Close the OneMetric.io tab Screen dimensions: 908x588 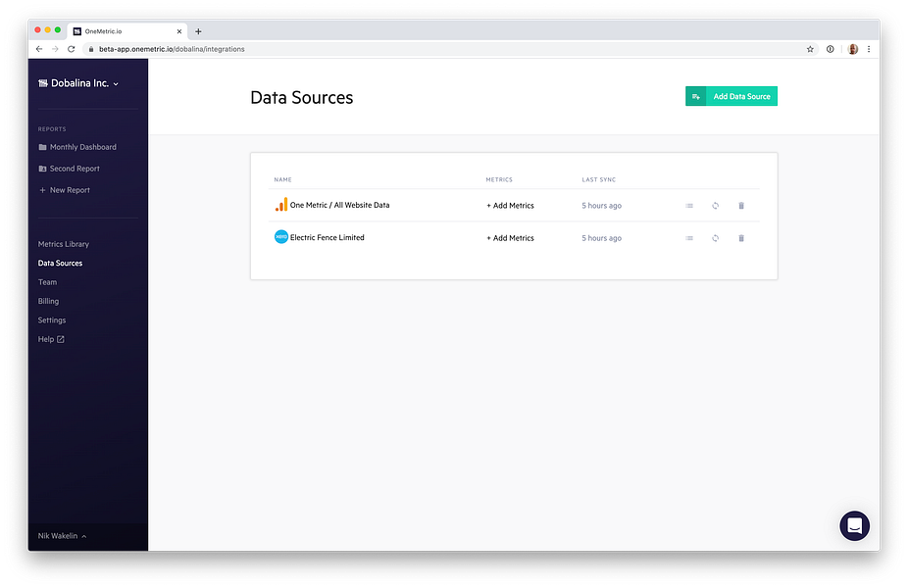[x=178, y=31]
